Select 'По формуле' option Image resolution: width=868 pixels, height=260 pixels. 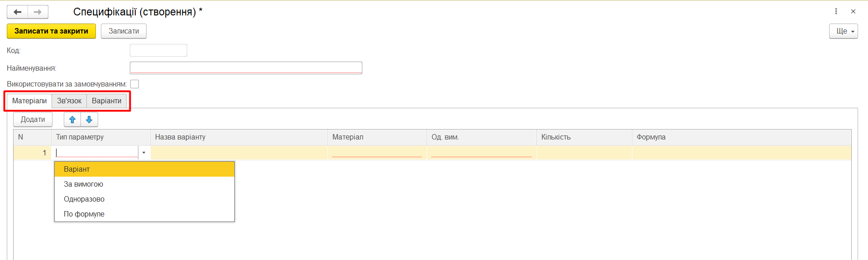(x=84, y=214)
